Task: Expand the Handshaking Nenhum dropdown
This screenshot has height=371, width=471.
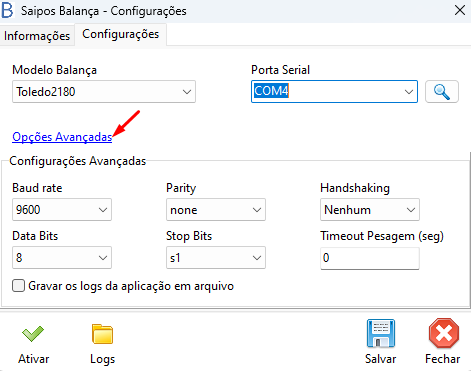Action: pos(370,210)
